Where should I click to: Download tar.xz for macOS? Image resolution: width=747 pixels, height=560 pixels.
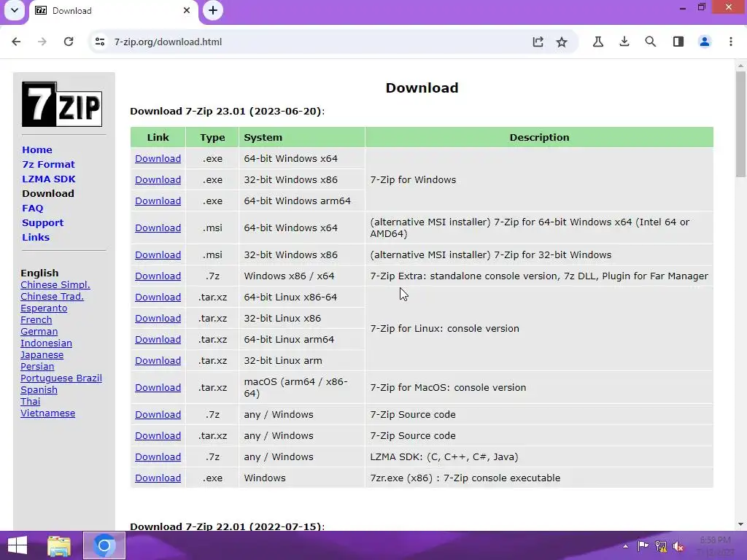click(x=158, y=388)
